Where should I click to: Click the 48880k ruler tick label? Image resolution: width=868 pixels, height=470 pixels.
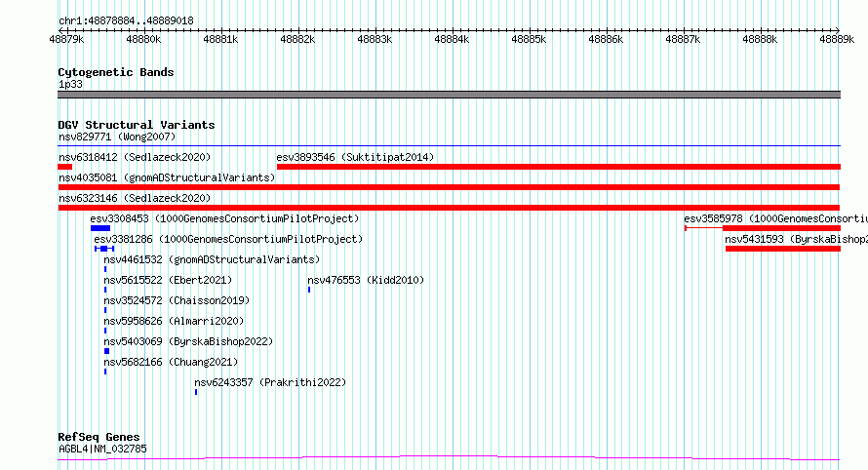[x=143, y=39]
